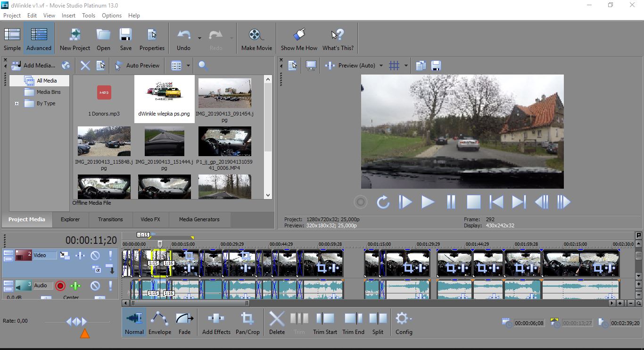Viewport: 644px width, 350px height.
Task: Click the globe get-media-from-web icon
Action: [x=66, y=66]
